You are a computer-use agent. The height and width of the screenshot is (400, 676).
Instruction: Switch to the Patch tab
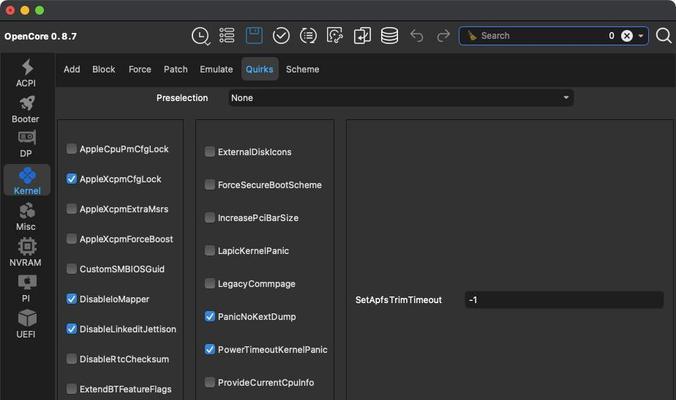coord(175,69)
